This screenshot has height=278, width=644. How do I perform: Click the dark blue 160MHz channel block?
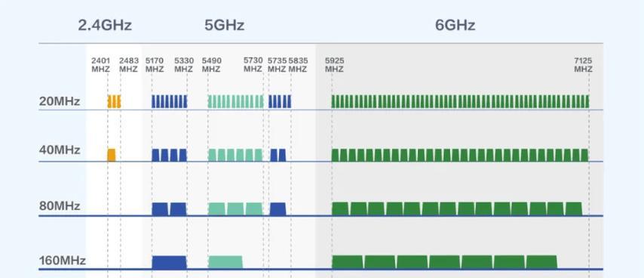(169, 262)
